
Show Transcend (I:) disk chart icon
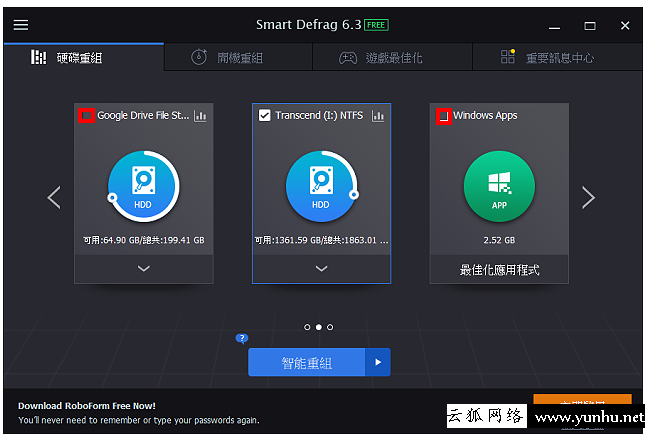click(378, 116)
